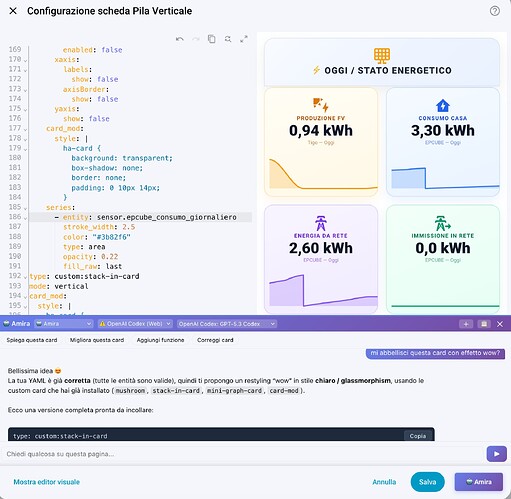This screenshot has width=511, height=499.
Task: Select the Migliora questa card suggestion
Action: coord(97,340)
